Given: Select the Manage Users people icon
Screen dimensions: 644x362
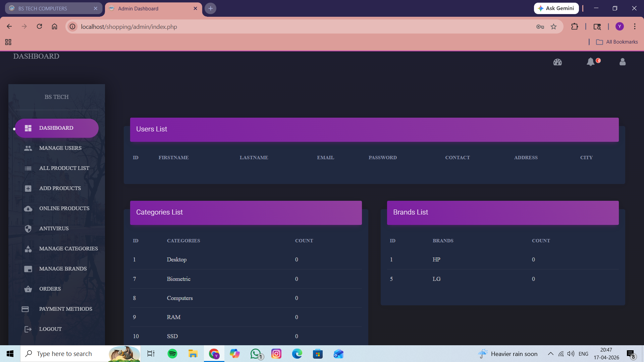Looking at the screenshot, I should [x=28, y=148].
